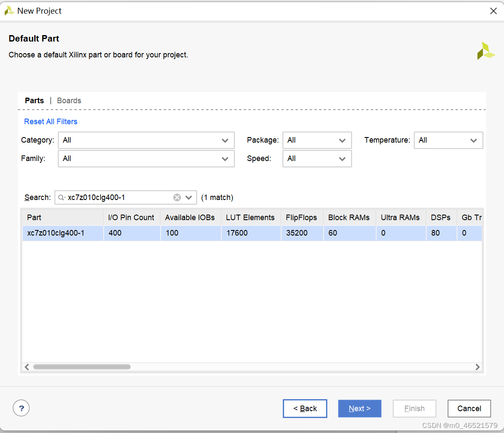
Task: Click the Available IOBs value 100
Action: pos(172,233)
